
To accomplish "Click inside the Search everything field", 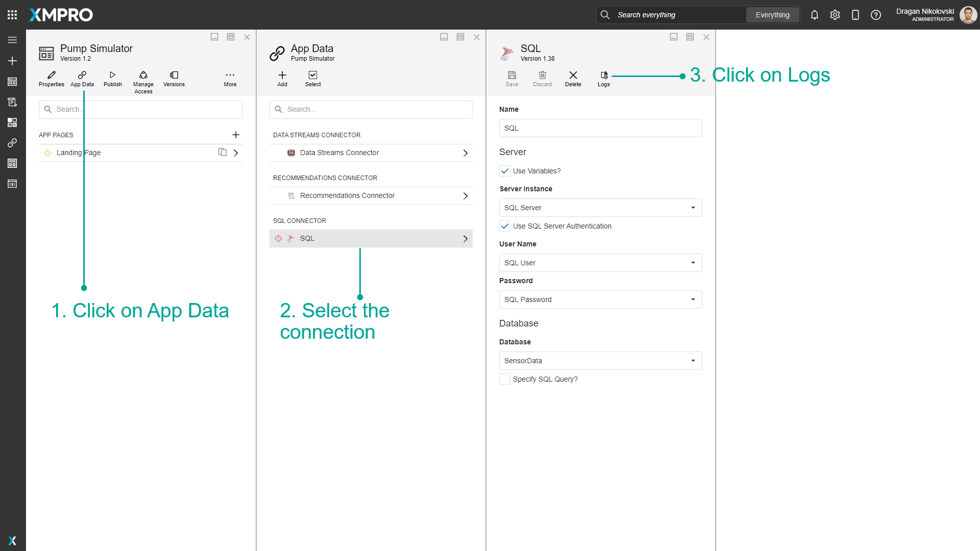I will point(664,15).
